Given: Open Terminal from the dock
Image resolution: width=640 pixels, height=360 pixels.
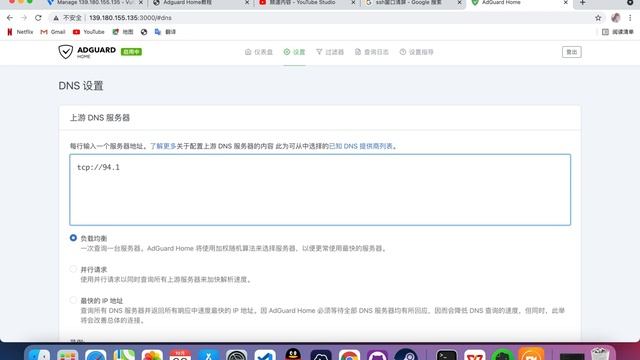Looking at the screenshot, I should (x=447, y=354).
